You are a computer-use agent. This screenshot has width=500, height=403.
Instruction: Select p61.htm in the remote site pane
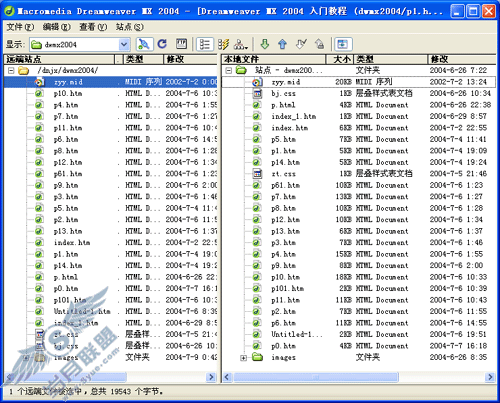coord(68,174)
